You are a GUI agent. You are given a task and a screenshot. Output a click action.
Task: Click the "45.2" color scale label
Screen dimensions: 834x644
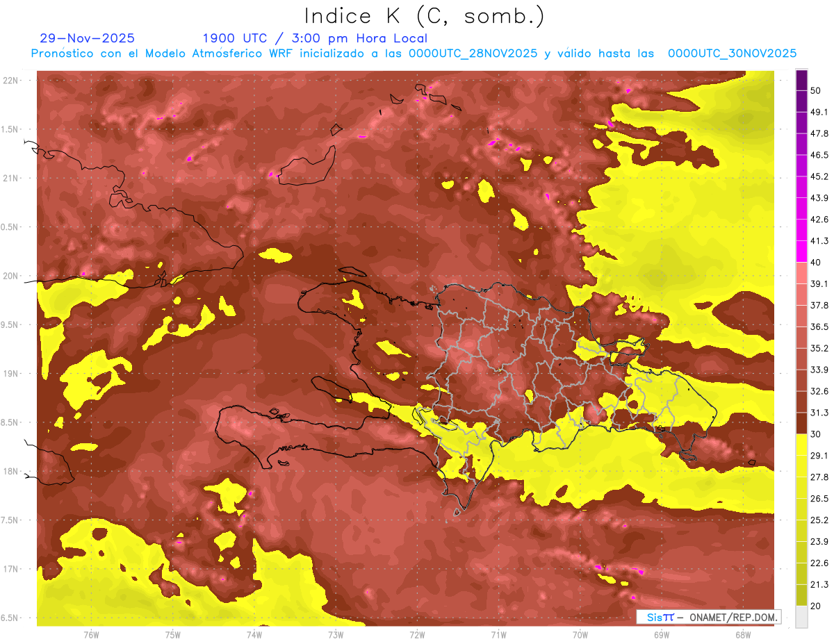point(819,176)
